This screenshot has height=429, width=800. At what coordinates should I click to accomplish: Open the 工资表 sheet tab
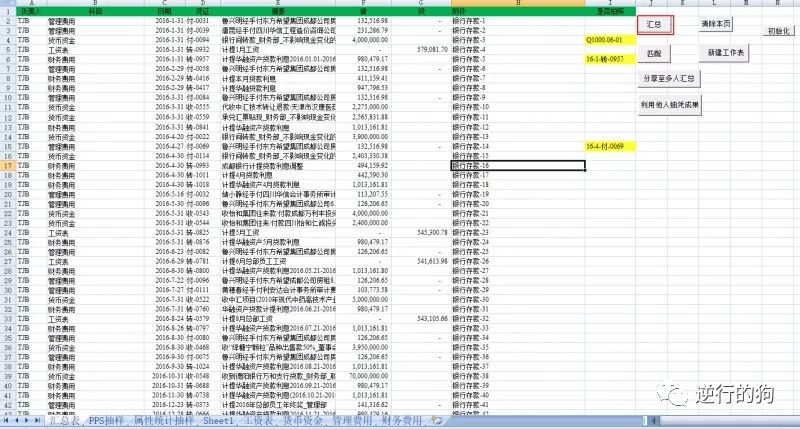coord(258,421)
